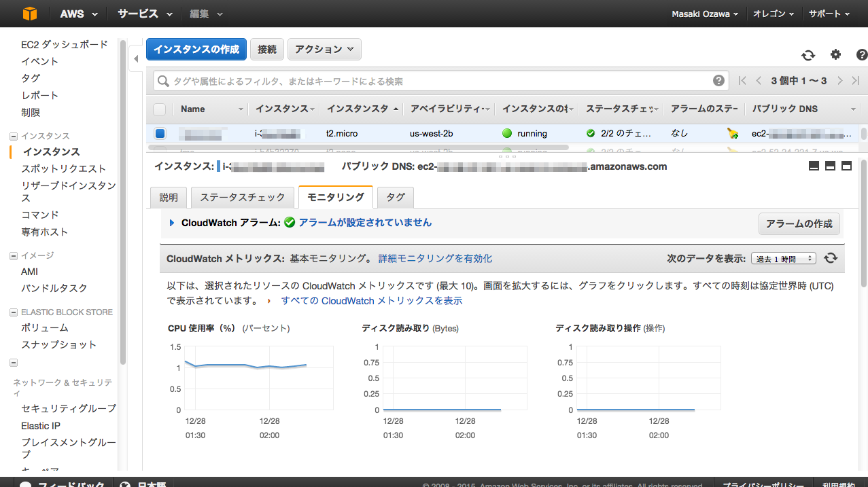Expand the CloudWatch アラーム disclosure triangle

[172, 222]
